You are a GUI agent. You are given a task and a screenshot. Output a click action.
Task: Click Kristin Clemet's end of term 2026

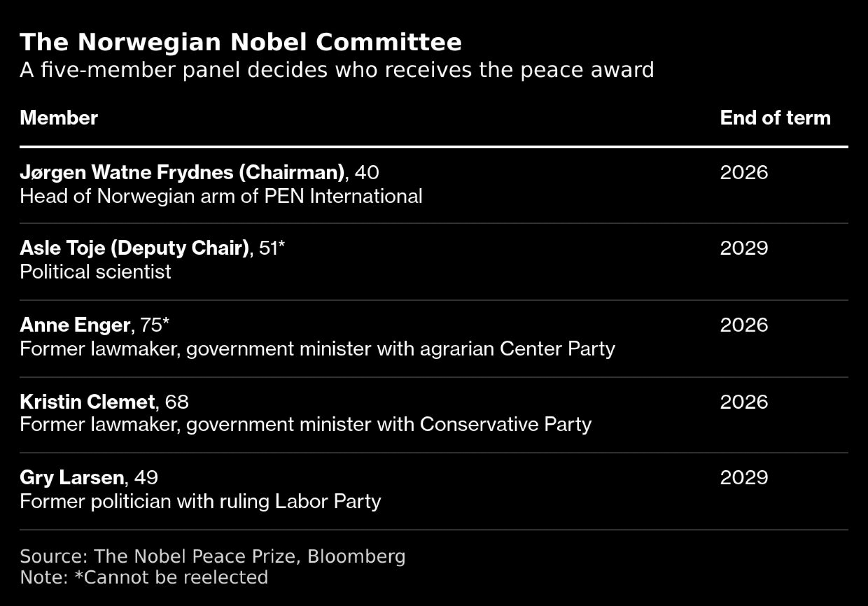(744, 402)
